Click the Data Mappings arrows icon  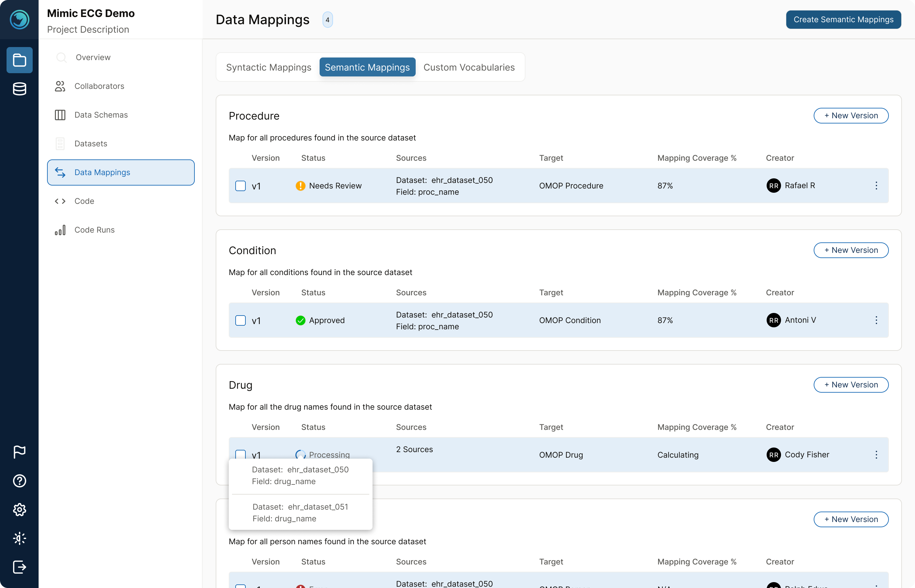pos(60,172)
